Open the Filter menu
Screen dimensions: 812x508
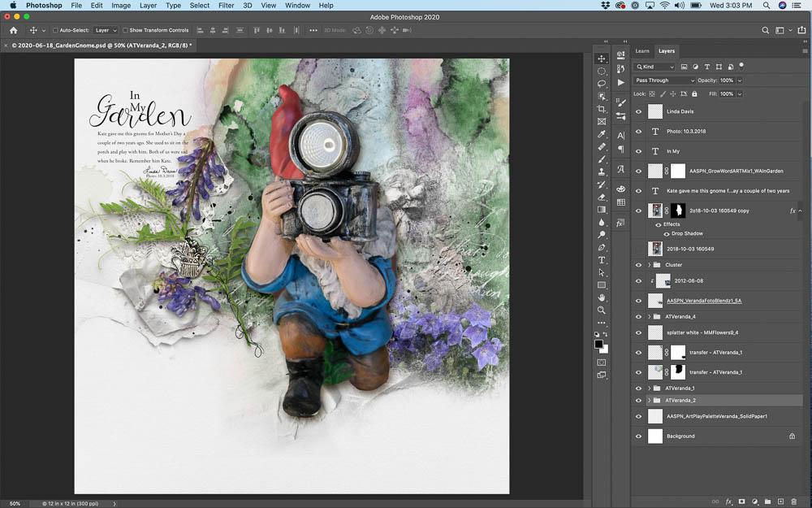(x=226, y=5)
